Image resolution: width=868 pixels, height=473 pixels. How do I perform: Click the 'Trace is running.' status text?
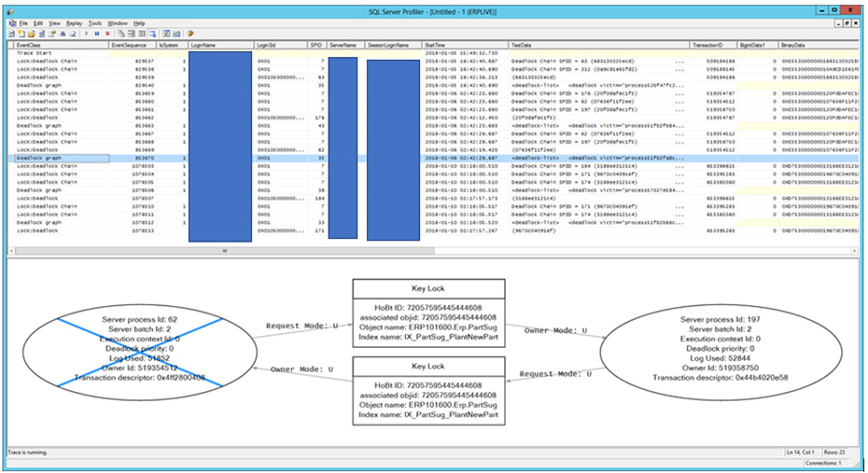(x=28, y=452)
